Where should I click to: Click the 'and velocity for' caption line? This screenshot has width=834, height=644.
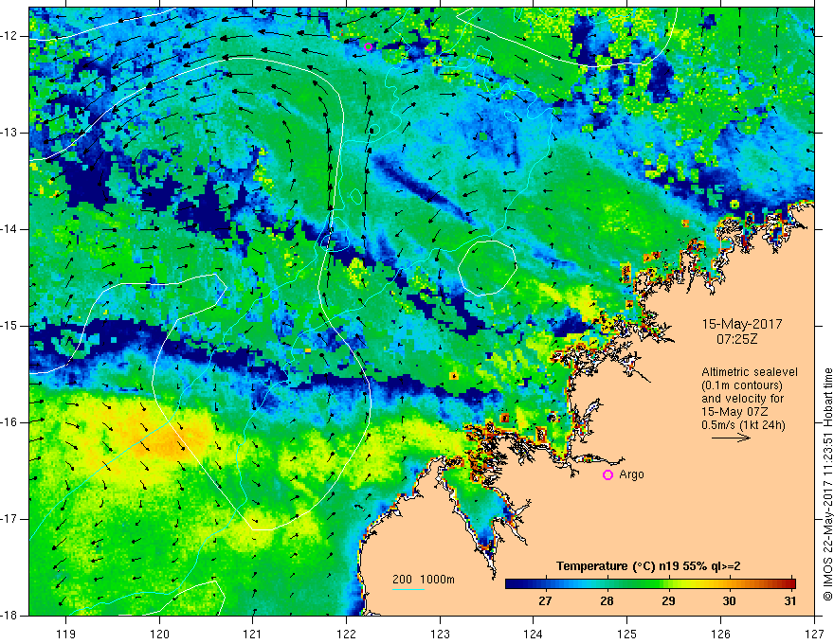coord(742,399)
